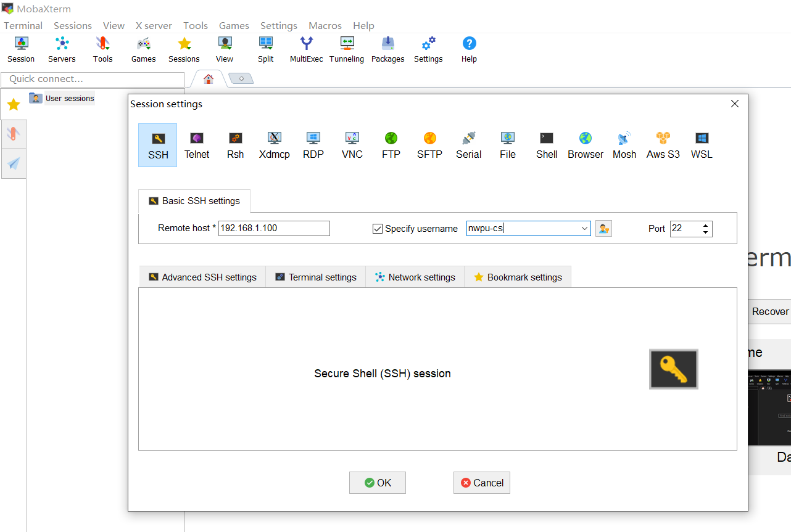791x532 pixels.
Task: Click the Port number field
Action: coord(685,229)
